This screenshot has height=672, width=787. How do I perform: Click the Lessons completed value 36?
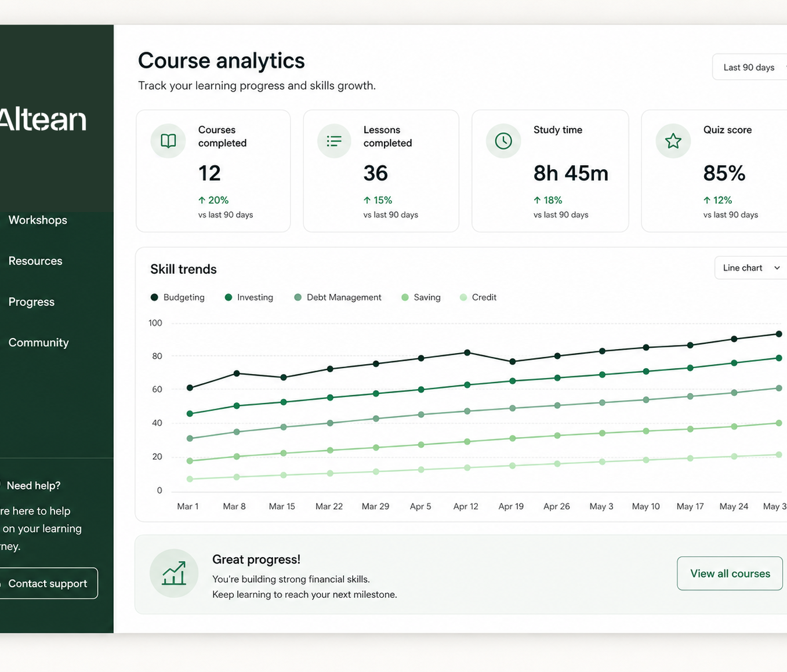[x=376, y=173]
